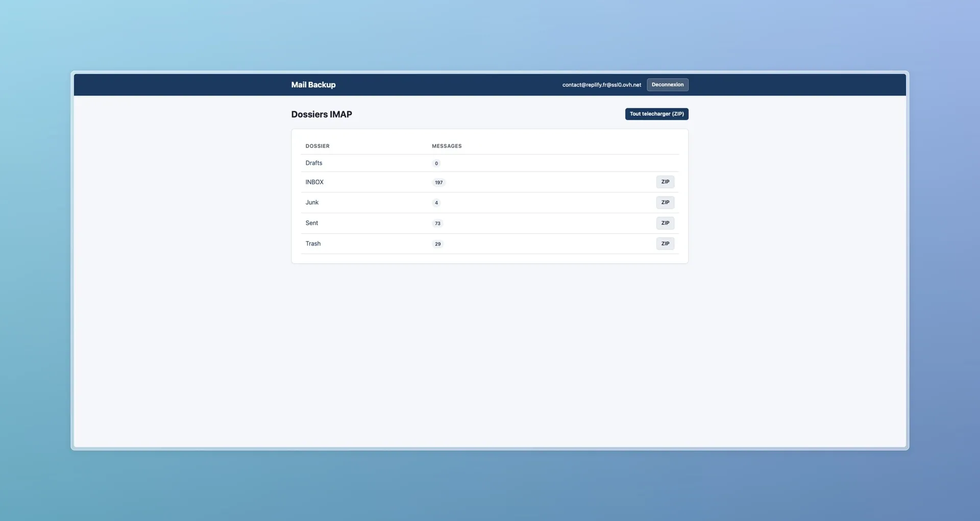The width and height of the screenshot is (980, 521).
Task: Click the MESSAGES column header
Action: (x=446, y=146)
